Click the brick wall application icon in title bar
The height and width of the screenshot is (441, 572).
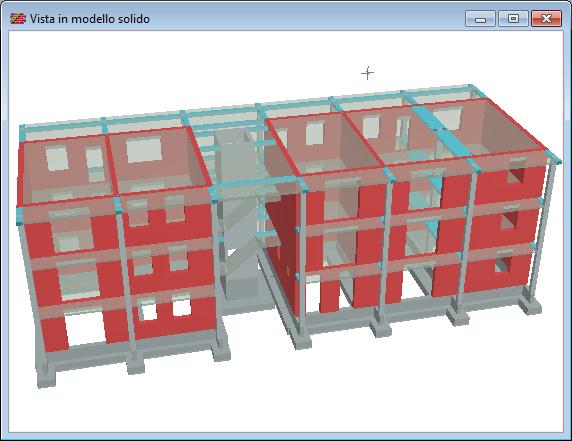click(18, 18)
